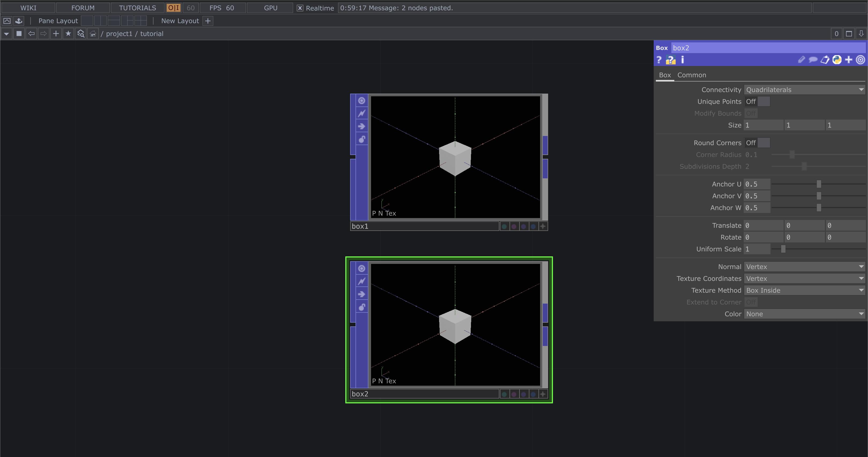Click the home network icon in path bar

click(x=93, y=33)
